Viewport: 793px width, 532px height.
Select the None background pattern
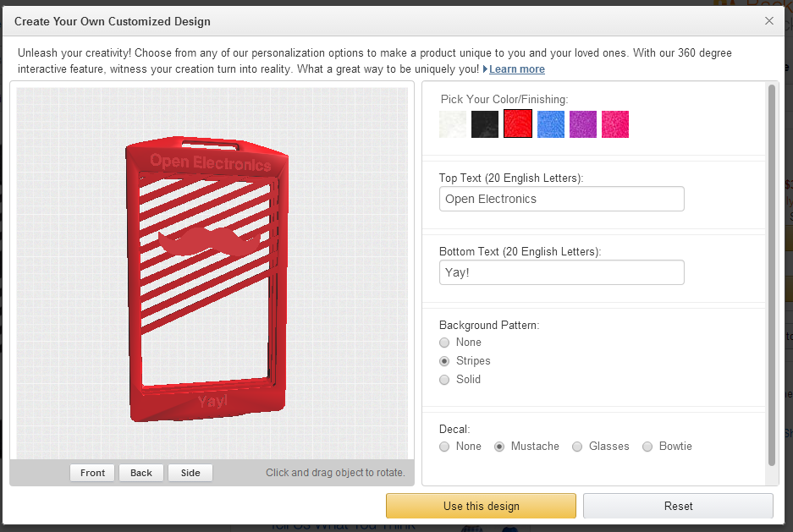(x=444, y=343)
